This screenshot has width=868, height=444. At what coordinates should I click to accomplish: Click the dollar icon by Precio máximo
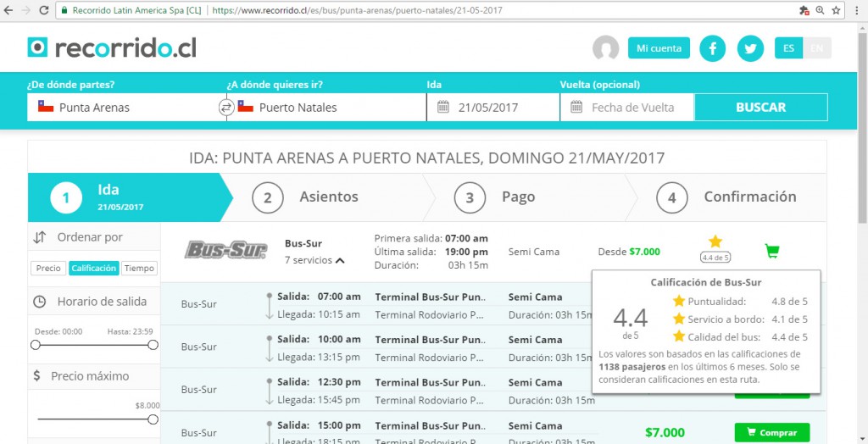point(36,376)
